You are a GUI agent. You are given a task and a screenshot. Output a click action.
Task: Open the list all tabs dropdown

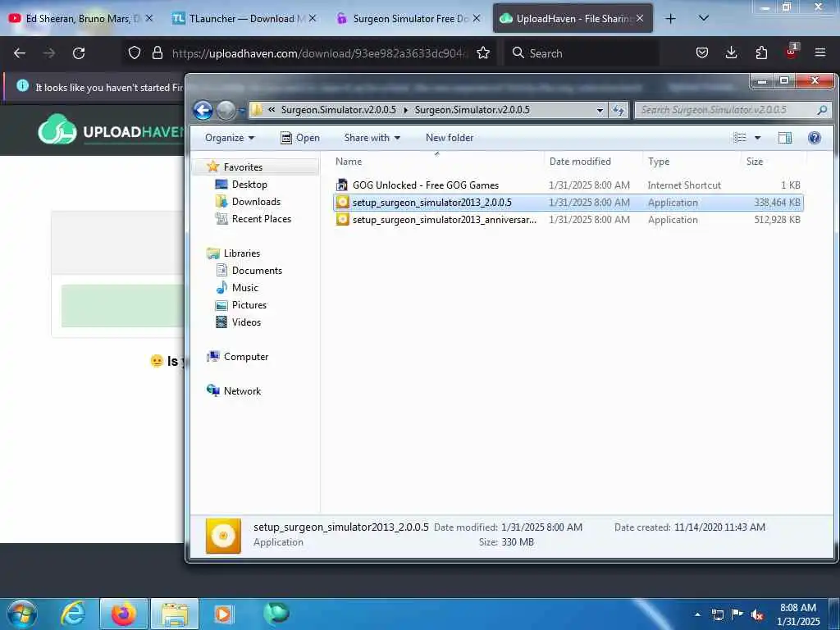coord(704,18)
